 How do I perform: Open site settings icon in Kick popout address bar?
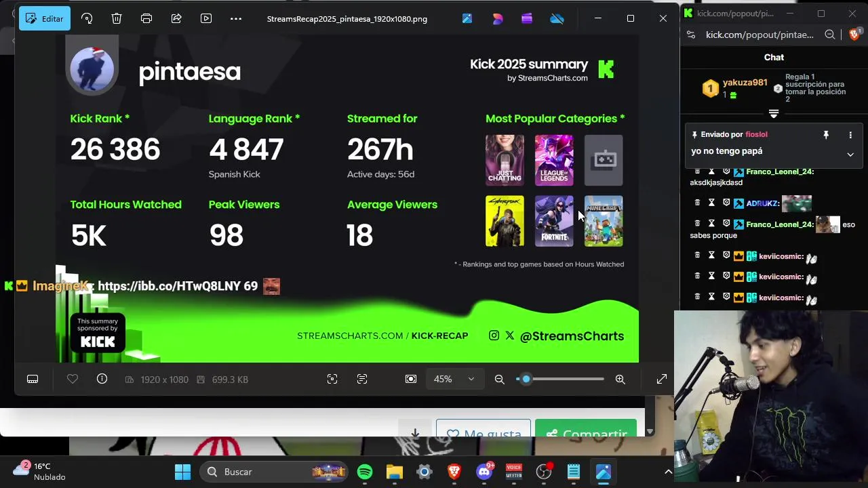[691, 35]
